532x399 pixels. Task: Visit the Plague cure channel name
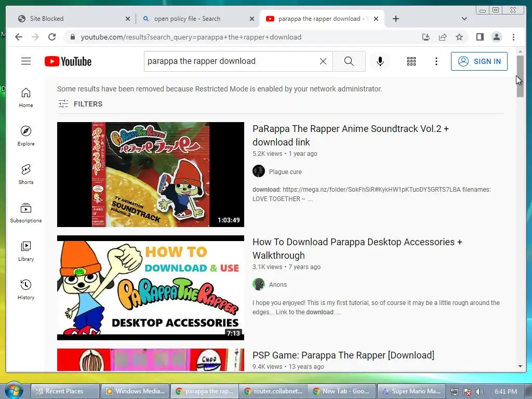tap(285, 171)
